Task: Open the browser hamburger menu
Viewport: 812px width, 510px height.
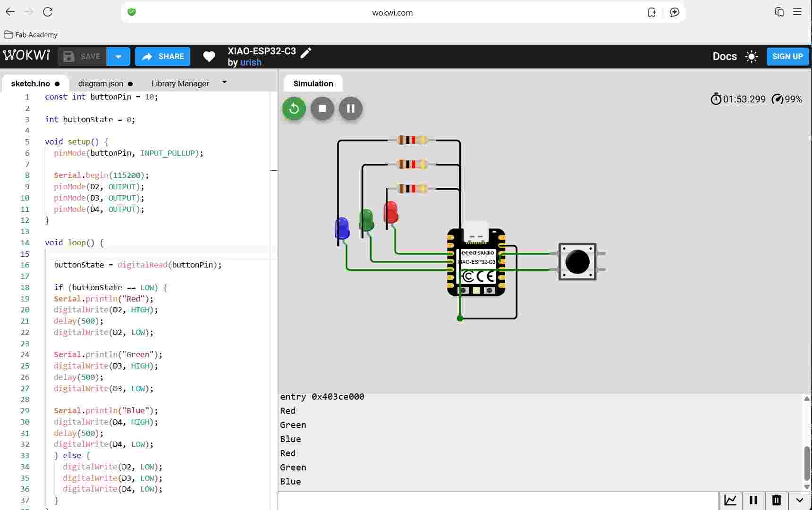Action: tap(797, 12)
